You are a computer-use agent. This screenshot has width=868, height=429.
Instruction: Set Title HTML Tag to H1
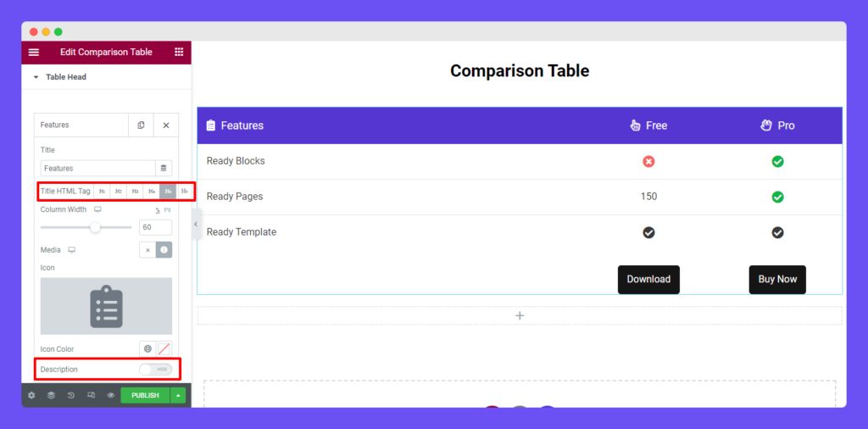coord(102,192)
